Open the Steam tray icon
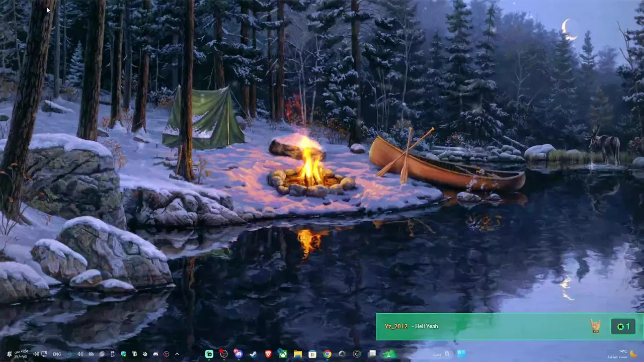The height and width of the screenshot is (362, 644). coord(145,354)
